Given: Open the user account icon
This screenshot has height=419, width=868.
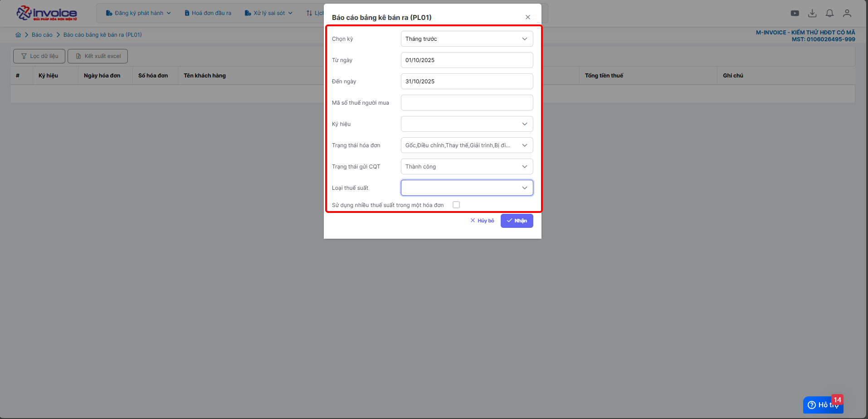Looking at the screenshot, I should (x=847, y=13).
